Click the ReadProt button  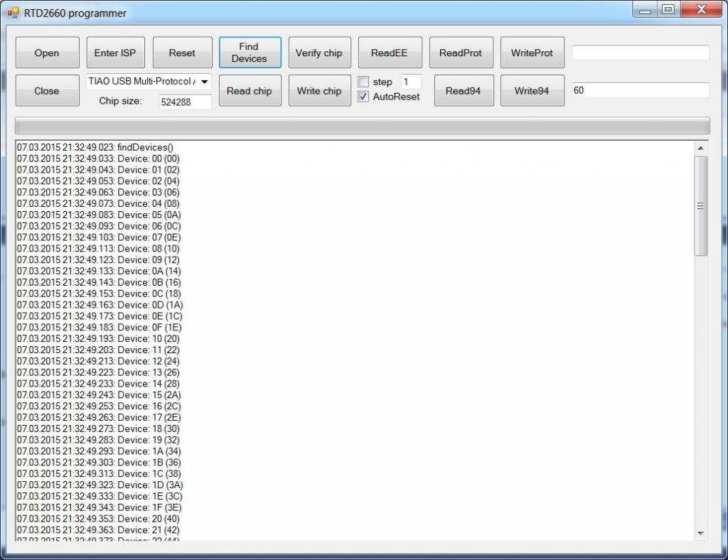pos(460,53)
